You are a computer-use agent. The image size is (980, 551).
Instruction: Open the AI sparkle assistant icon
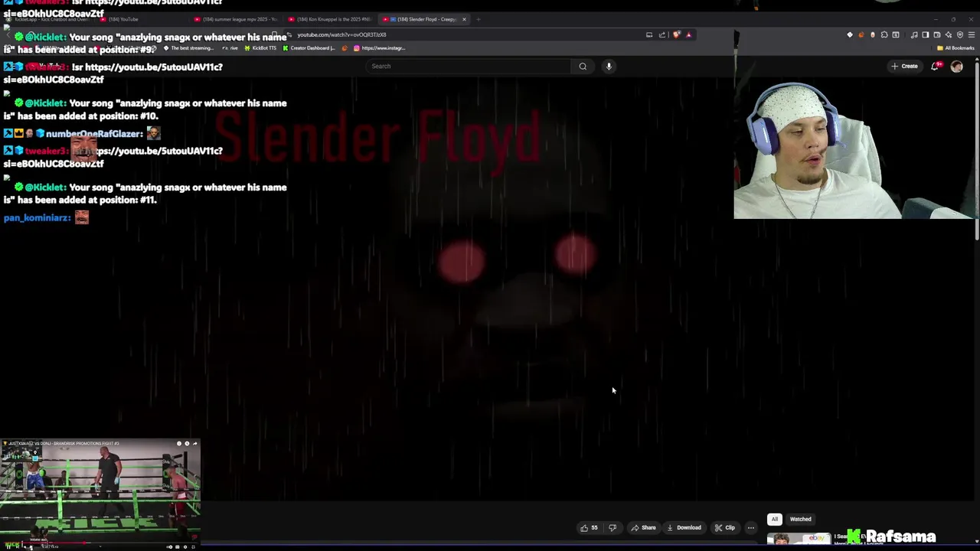point(949,34)
